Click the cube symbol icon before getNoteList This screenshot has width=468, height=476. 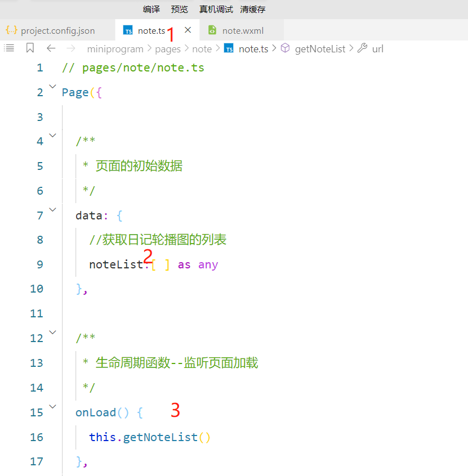(x=285, y=48)
